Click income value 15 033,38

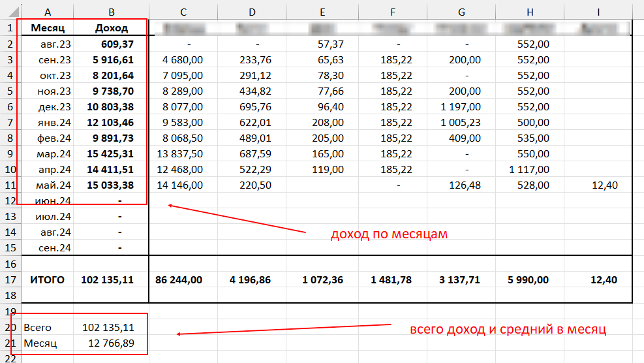click(111, 185)
